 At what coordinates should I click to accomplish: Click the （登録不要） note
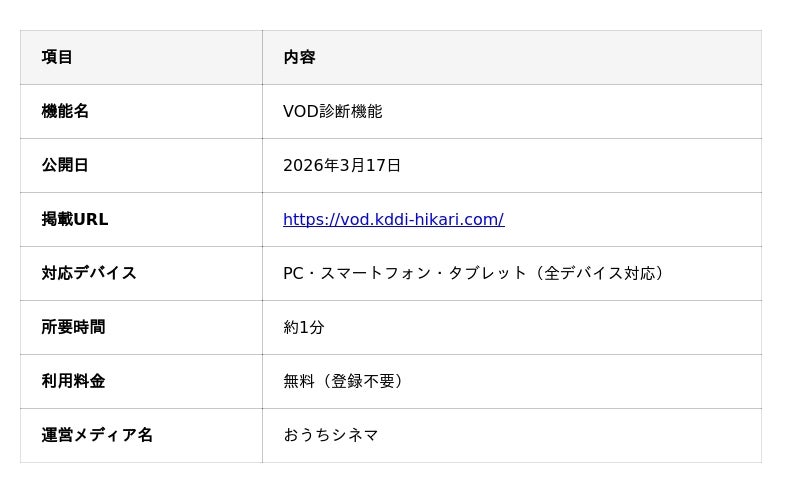[x=362, y=381]
